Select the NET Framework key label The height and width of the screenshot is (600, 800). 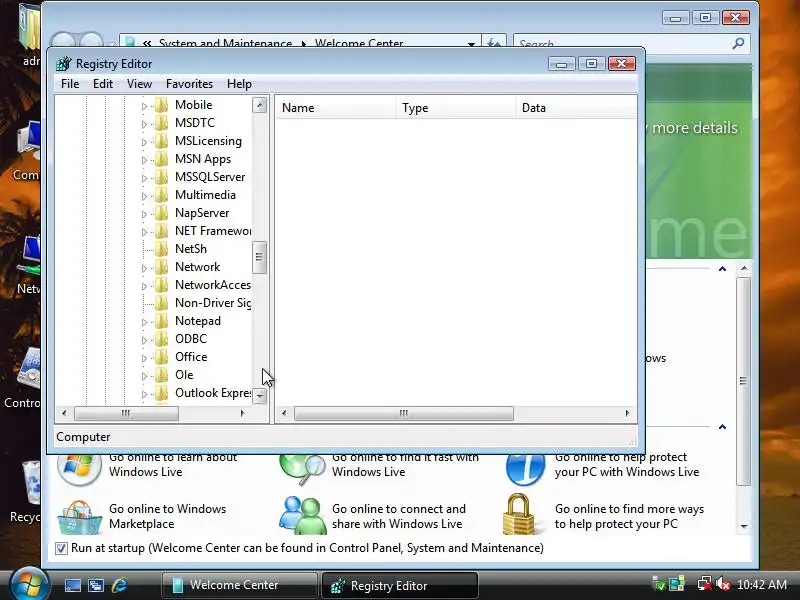[x=213, y=231]
